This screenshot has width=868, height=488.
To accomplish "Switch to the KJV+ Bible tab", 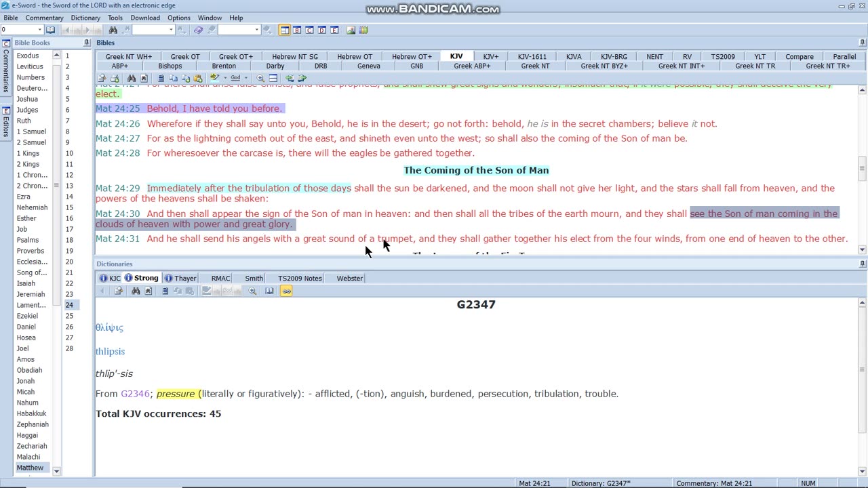I will tap(491, 57).
